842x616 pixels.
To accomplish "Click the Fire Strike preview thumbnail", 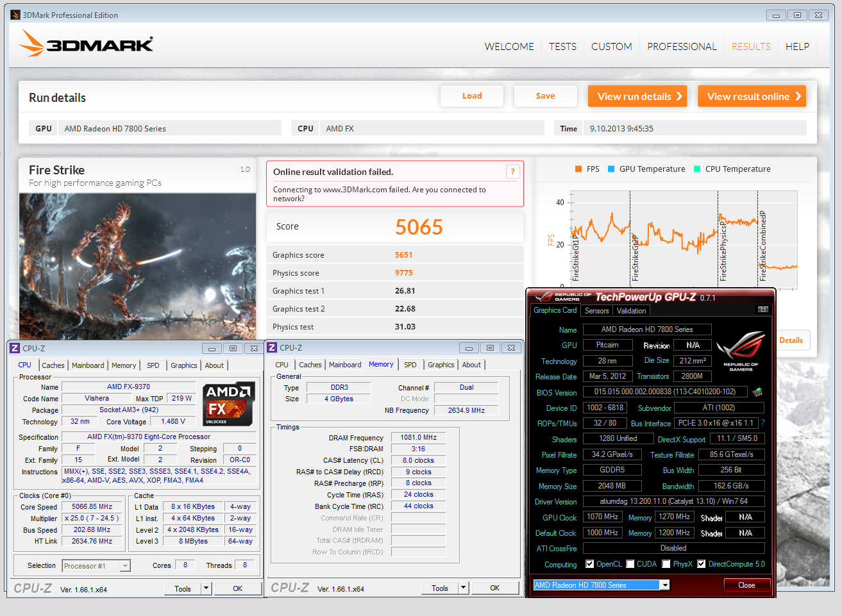I will pyautogui.click(x=137, y=267).
